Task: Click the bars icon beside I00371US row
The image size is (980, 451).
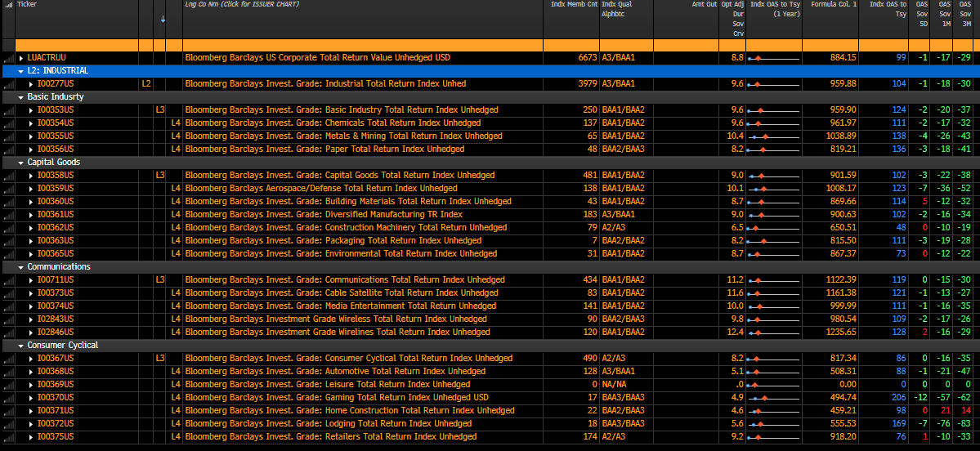Action: click(x=8, y=411)
